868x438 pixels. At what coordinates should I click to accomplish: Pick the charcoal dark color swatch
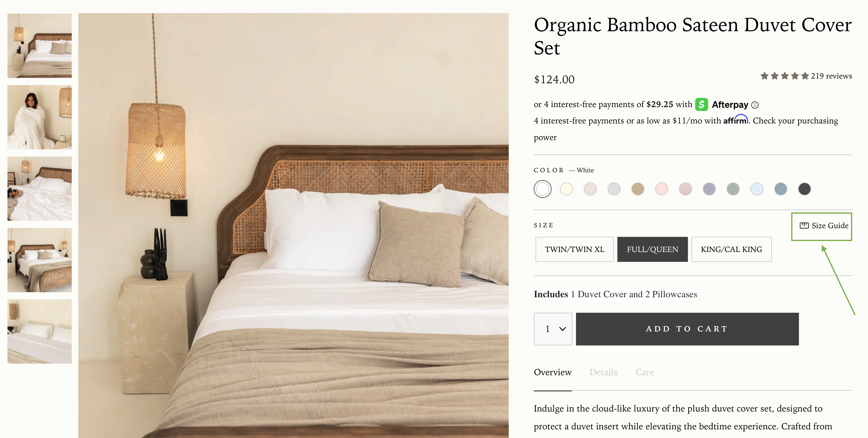click(x=804, y=189)
